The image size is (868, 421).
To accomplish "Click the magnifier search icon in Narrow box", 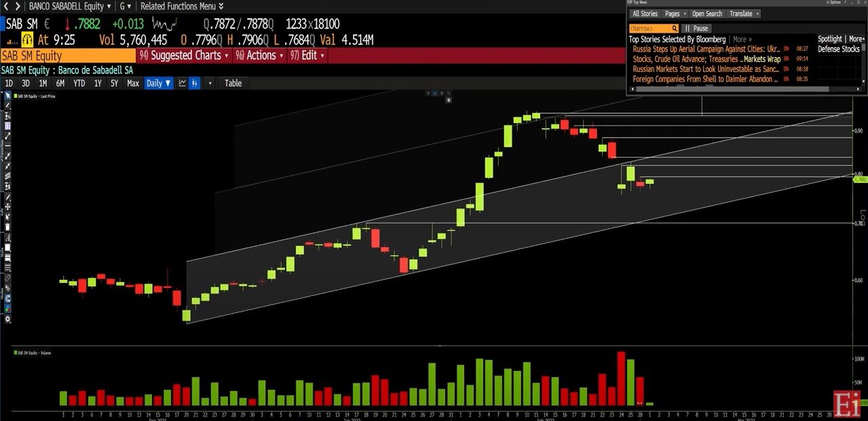I will pos(675,29).
